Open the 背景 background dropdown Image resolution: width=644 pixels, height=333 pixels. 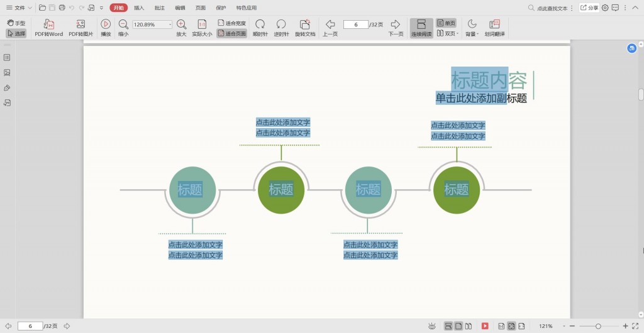point(472,28)
